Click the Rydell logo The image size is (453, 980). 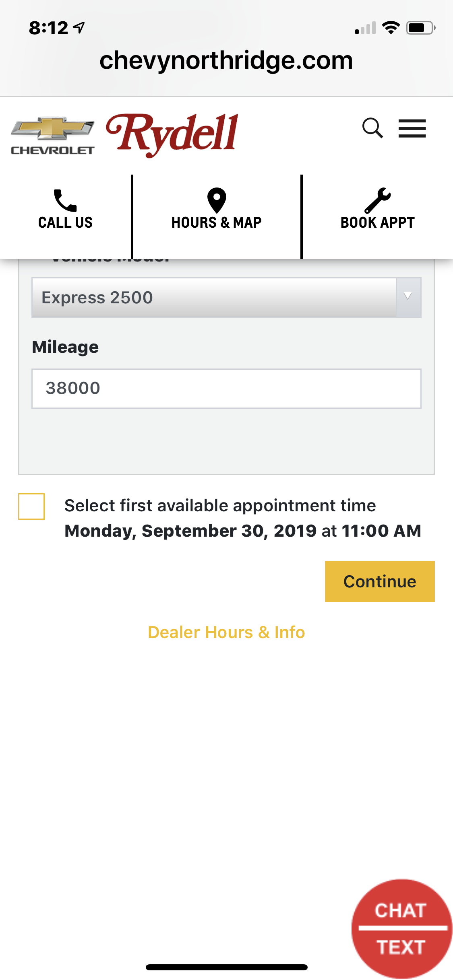point(172,135)
